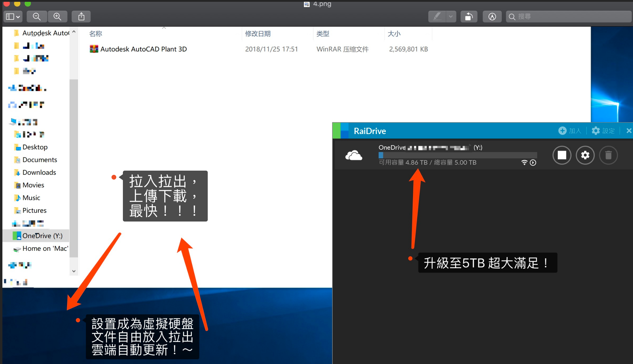
Task: Open 設定 settings in RaiDrive header
Action: coord(603,131)
